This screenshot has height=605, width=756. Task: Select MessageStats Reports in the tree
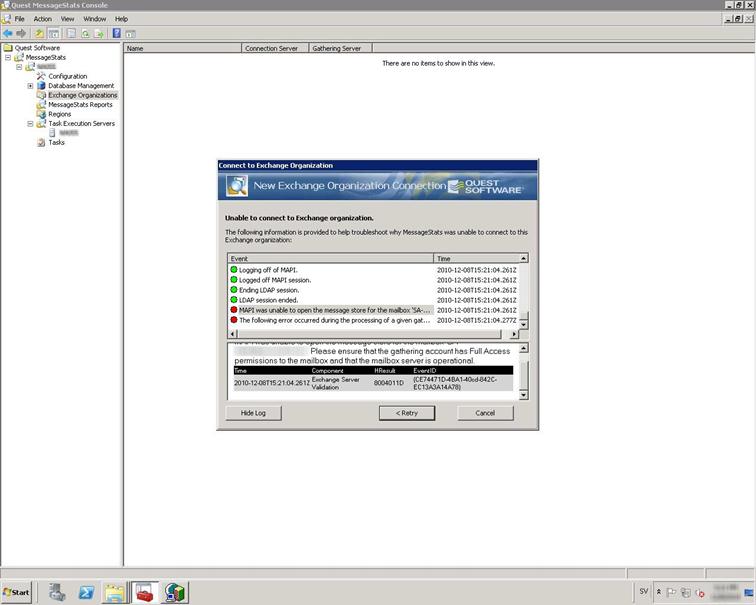[80, 104]
